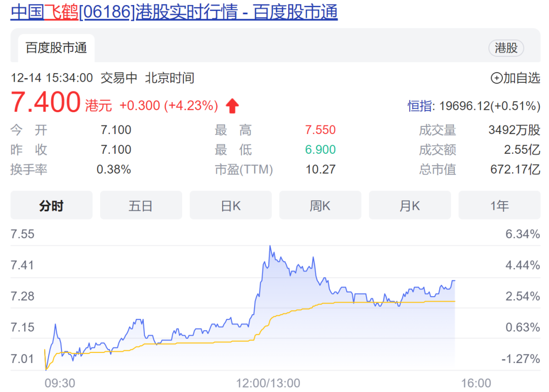Image resolution: width=549 pixels, height=392 pixels.
Task: Click the 最高 value 7.550
Action: click(x=320, y=129)
